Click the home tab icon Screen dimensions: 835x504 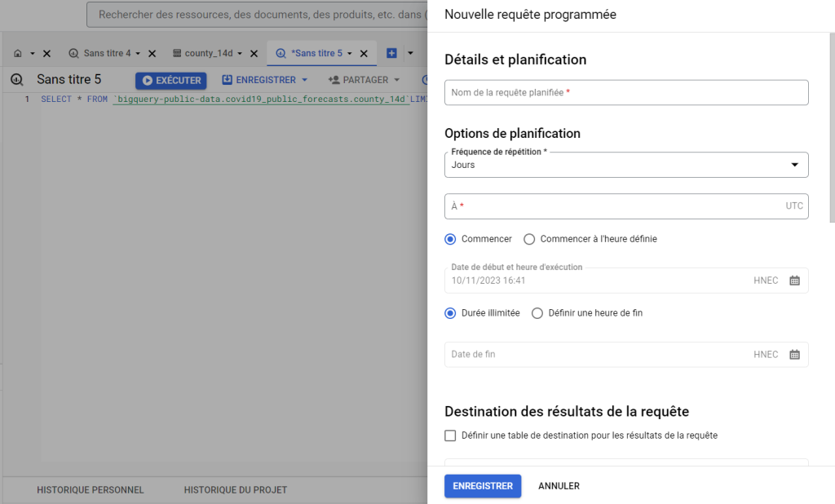click(x=18, y=53)
